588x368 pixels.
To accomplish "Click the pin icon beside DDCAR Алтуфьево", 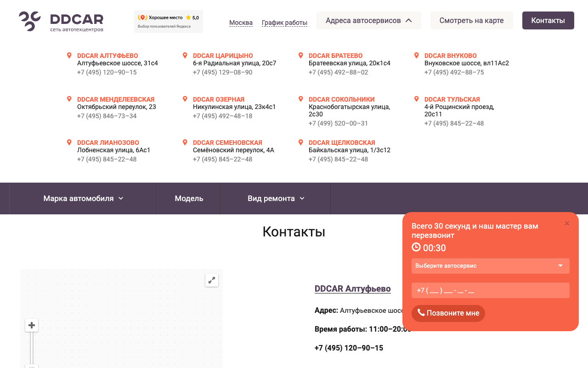I will [69, 56].
